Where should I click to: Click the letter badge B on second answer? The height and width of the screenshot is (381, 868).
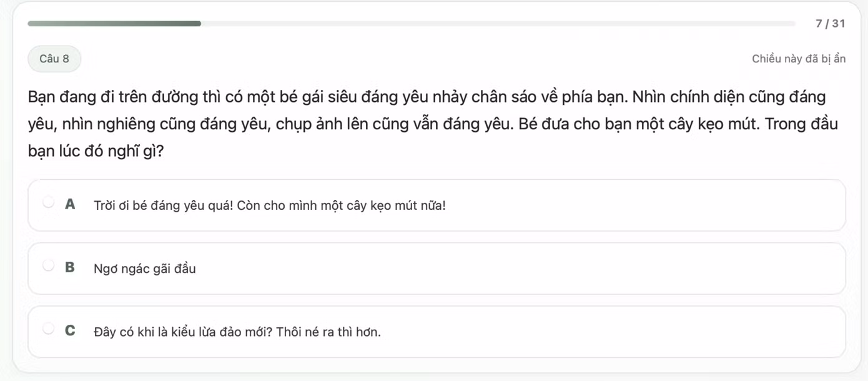click(70, 265)
